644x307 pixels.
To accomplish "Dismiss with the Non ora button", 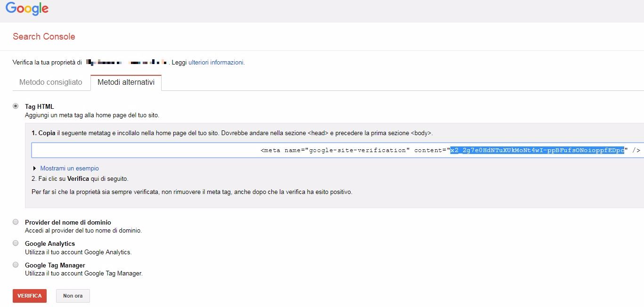I will coord(73,296).
